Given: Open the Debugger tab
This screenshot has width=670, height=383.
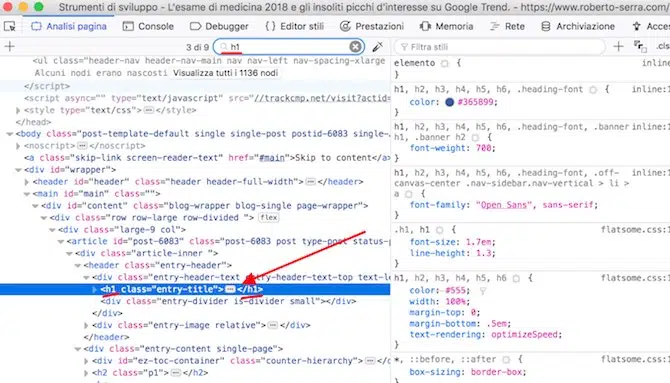Looking at the screenshot, I should 219,27.
